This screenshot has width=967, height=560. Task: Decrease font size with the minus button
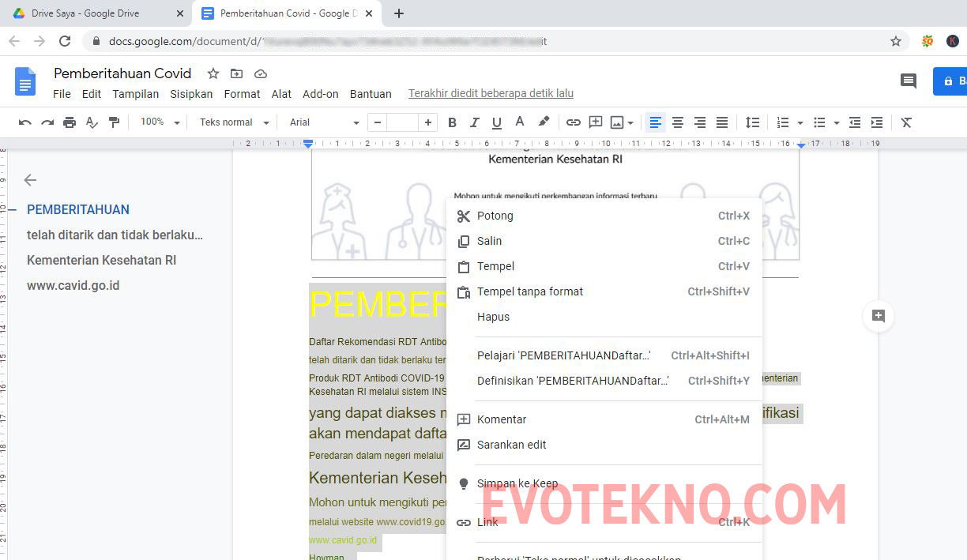click(x=378, y=122)
